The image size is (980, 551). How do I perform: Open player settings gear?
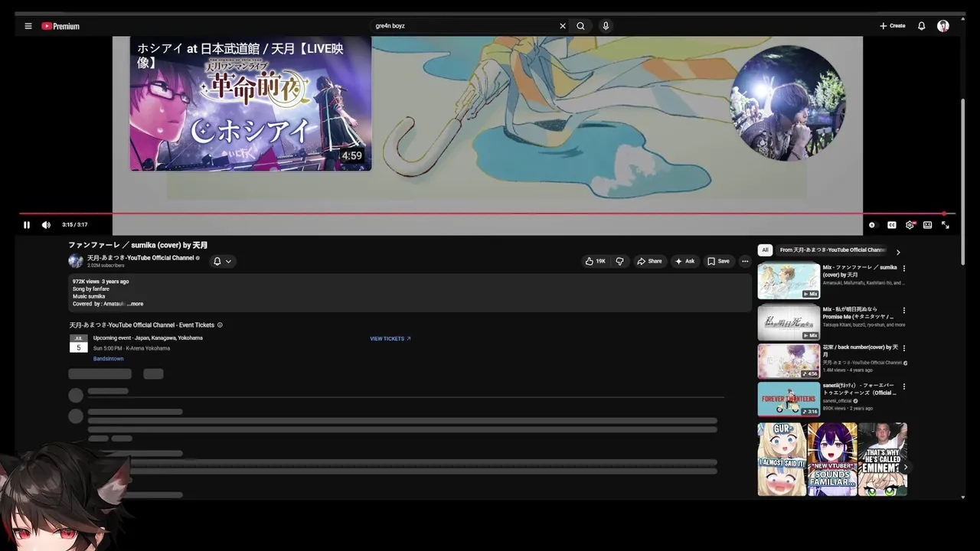[x=910, y=225]
